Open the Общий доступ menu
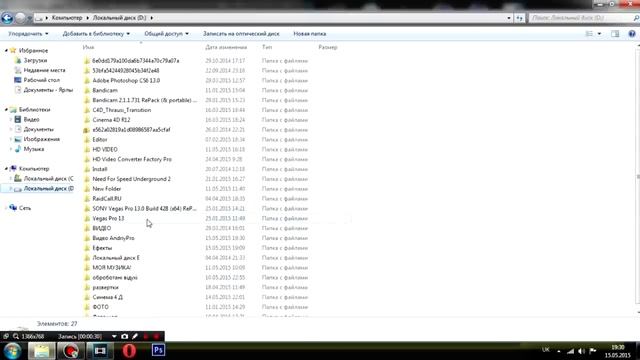This screenshot has height=360, width=640. click(167, 34)
